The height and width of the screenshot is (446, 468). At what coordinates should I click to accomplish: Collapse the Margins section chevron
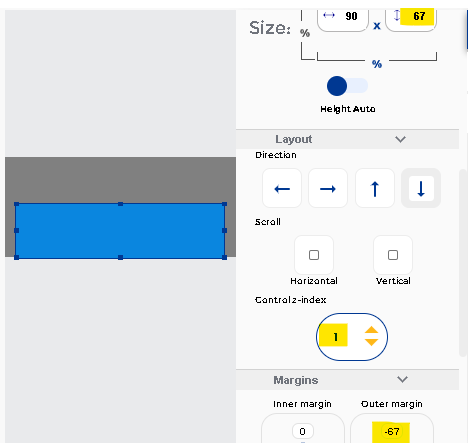point(402,379)
